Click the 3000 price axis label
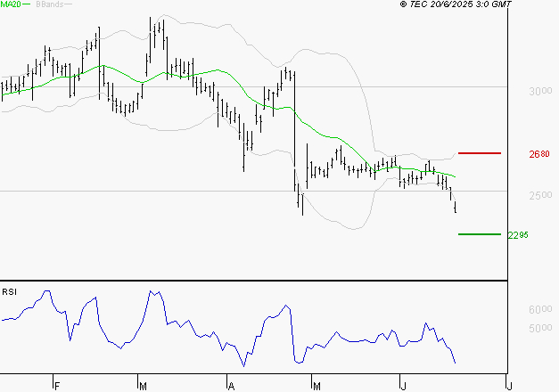Image resolution: width=559 pixels, height=392 pixels. 539,92
